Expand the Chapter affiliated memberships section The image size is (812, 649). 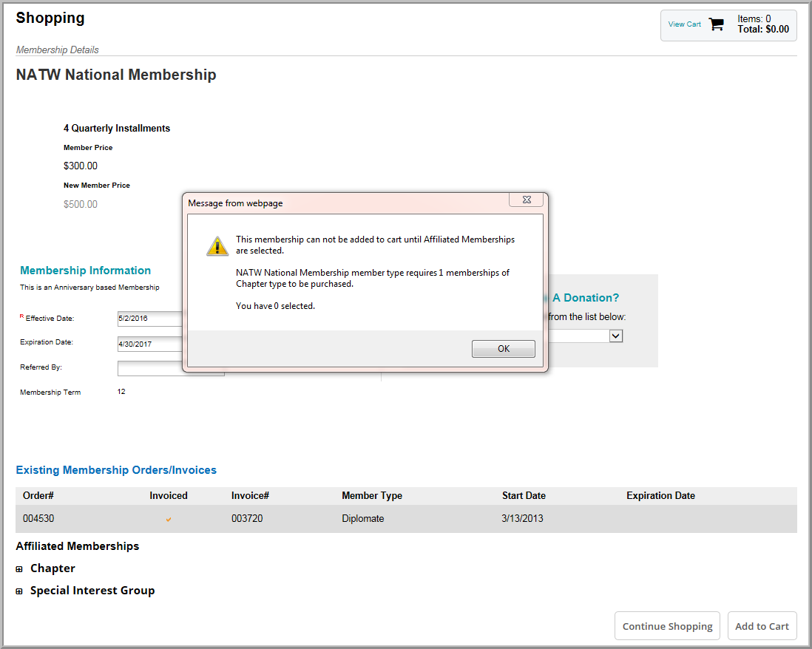pyautogui.click(x=19, y=569)
